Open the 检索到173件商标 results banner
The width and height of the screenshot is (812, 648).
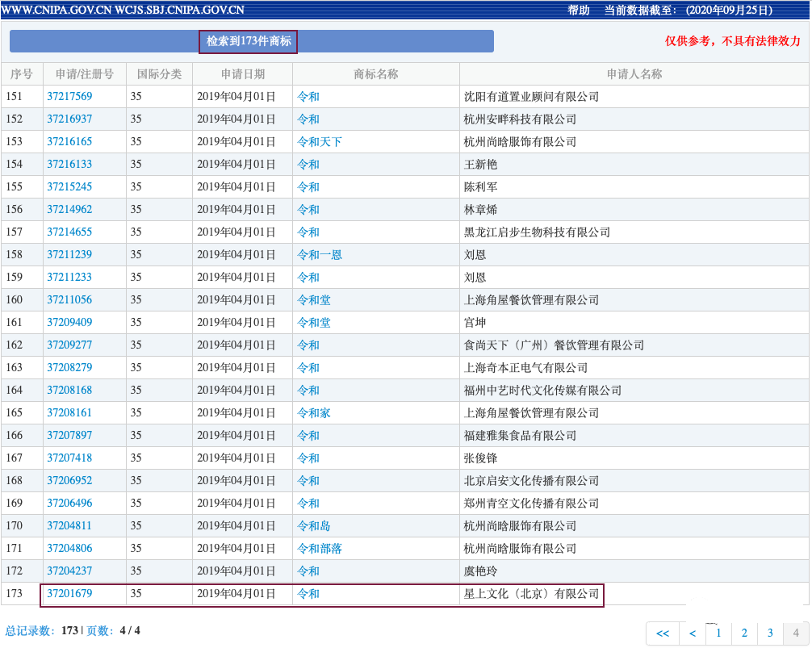247,40
